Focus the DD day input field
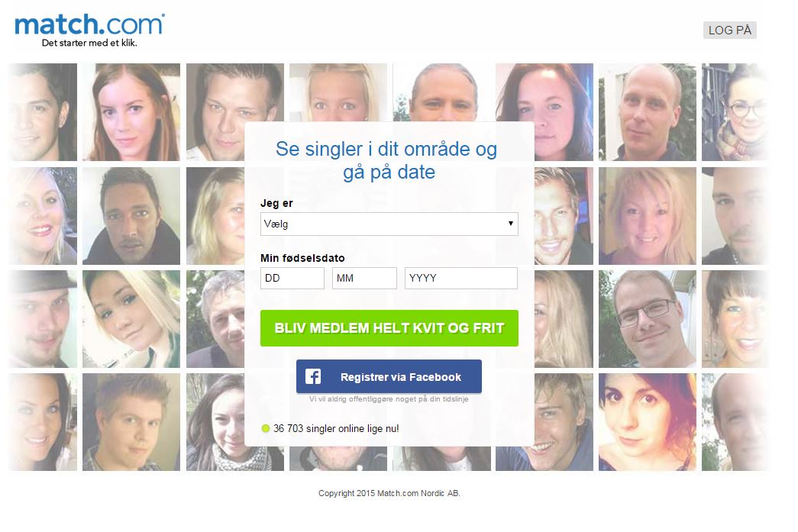 pyautogui.click(x=292, y=278)
